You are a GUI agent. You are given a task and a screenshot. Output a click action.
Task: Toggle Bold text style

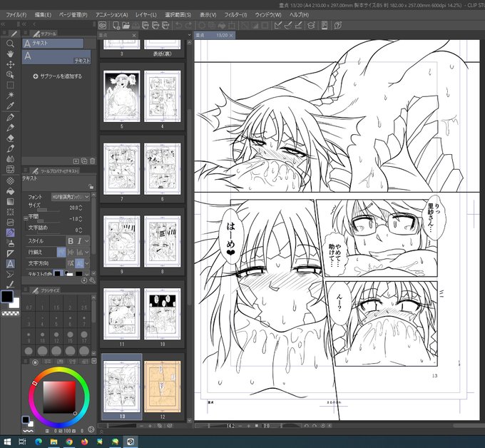71,241
